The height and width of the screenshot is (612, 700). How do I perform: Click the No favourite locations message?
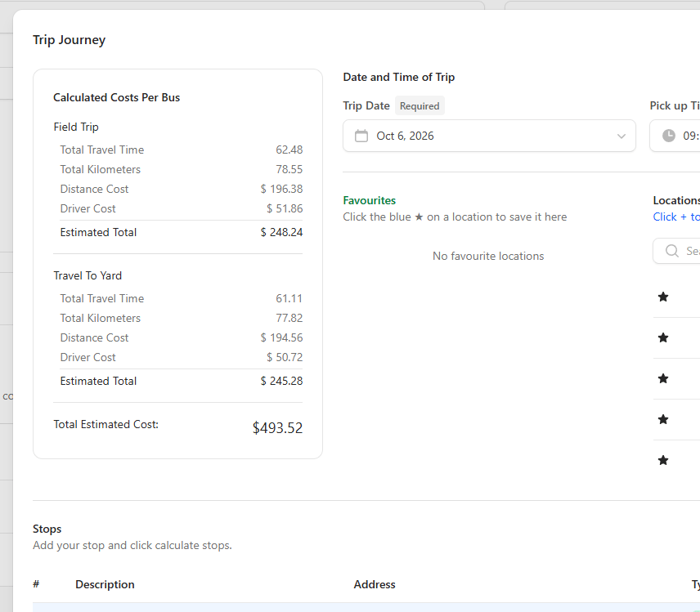tap(488, 256)
